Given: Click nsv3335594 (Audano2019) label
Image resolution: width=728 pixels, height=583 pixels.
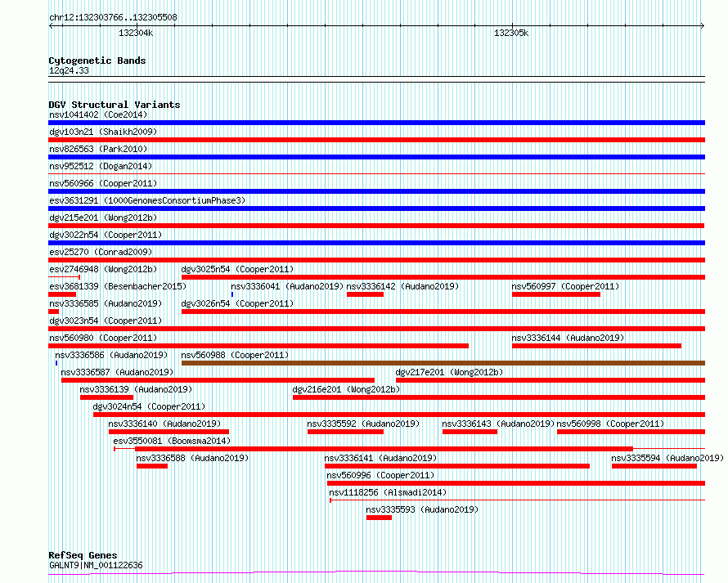Looking at the screenshot, I should tap(667, 458).
